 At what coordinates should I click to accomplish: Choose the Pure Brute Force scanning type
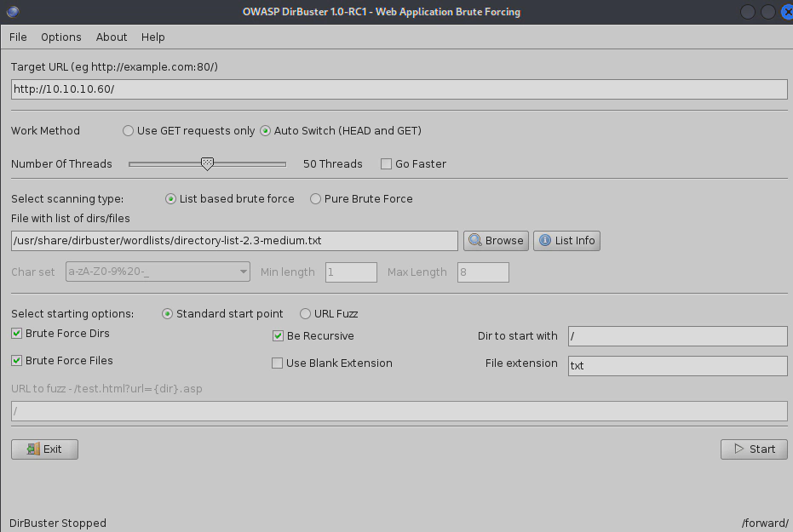[x=316, y=199]
